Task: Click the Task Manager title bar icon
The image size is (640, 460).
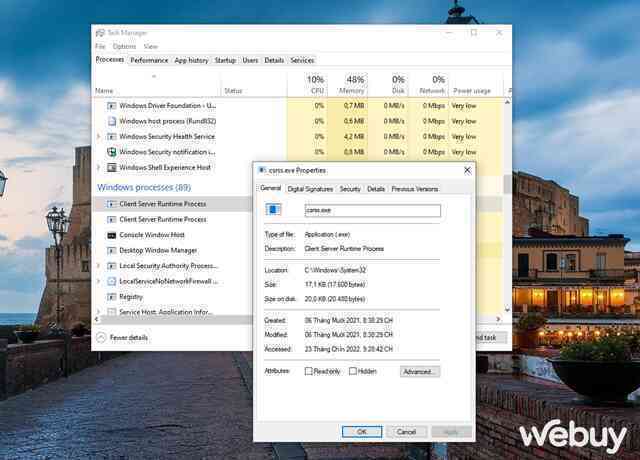Action: tap(100, 33)
